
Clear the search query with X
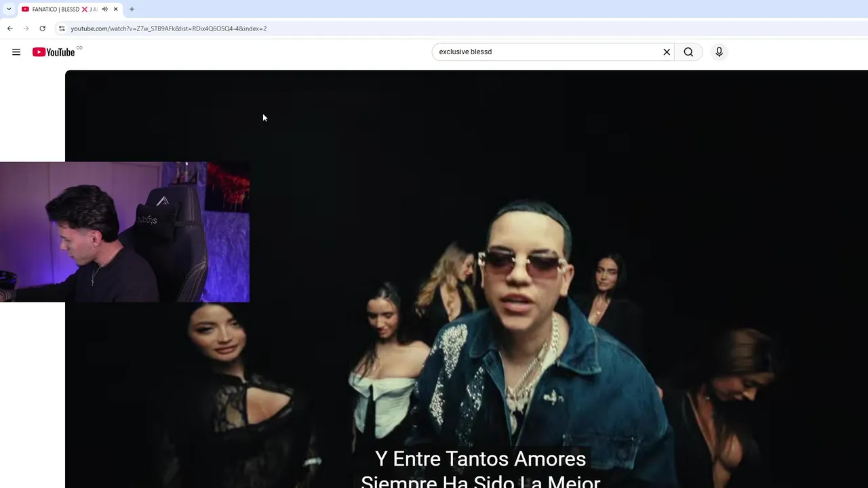tap(667, 52)
